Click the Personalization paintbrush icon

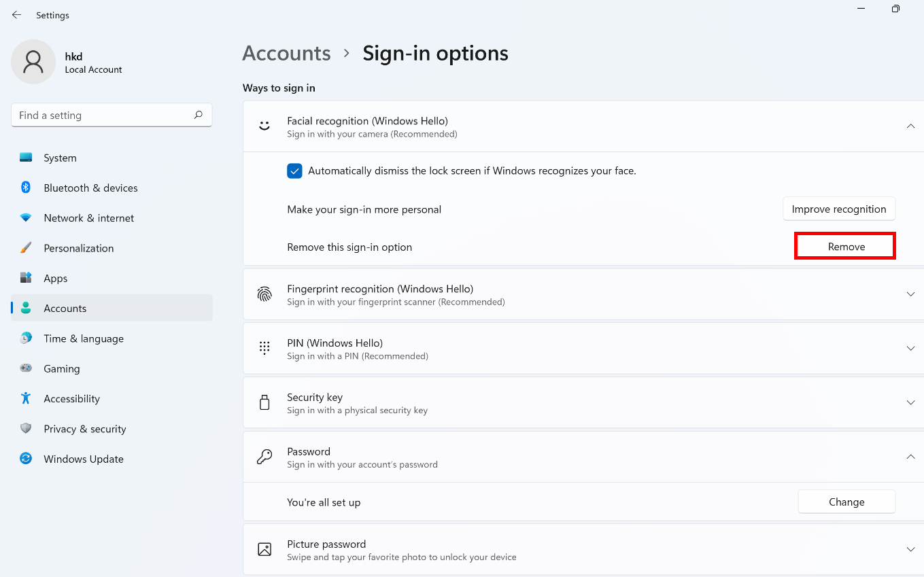(26, 248)
